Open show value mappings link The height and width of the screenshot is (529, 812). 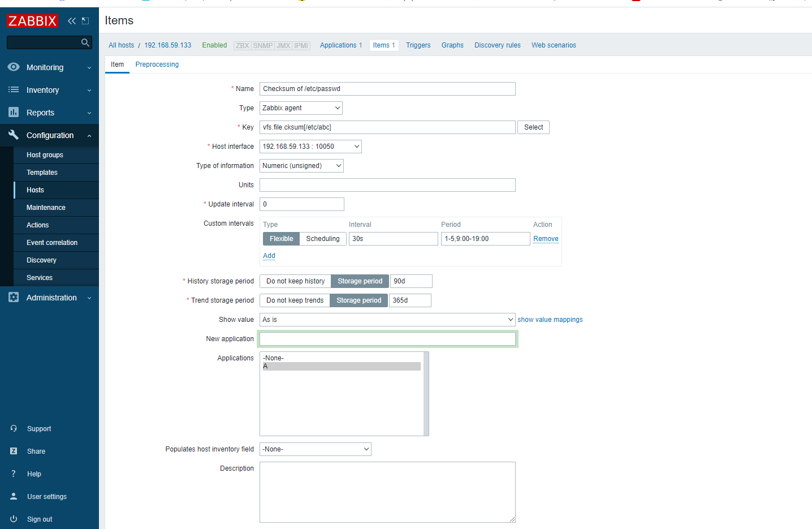tap(550, 320)
